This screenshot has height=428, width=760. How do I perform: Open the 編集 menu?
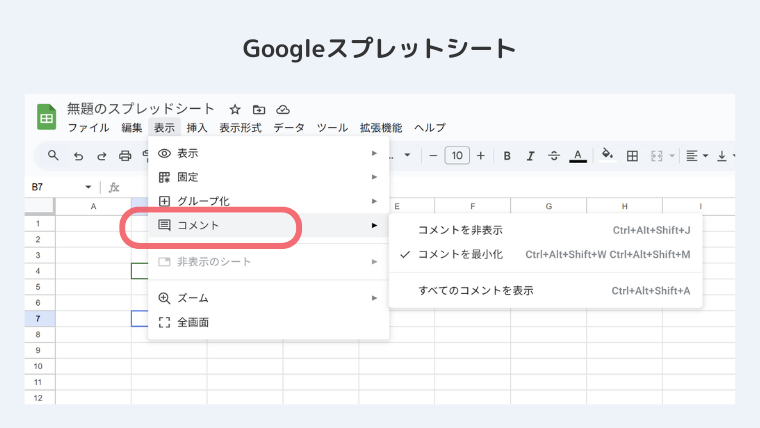pyautogui.click(x=131, y=127)
